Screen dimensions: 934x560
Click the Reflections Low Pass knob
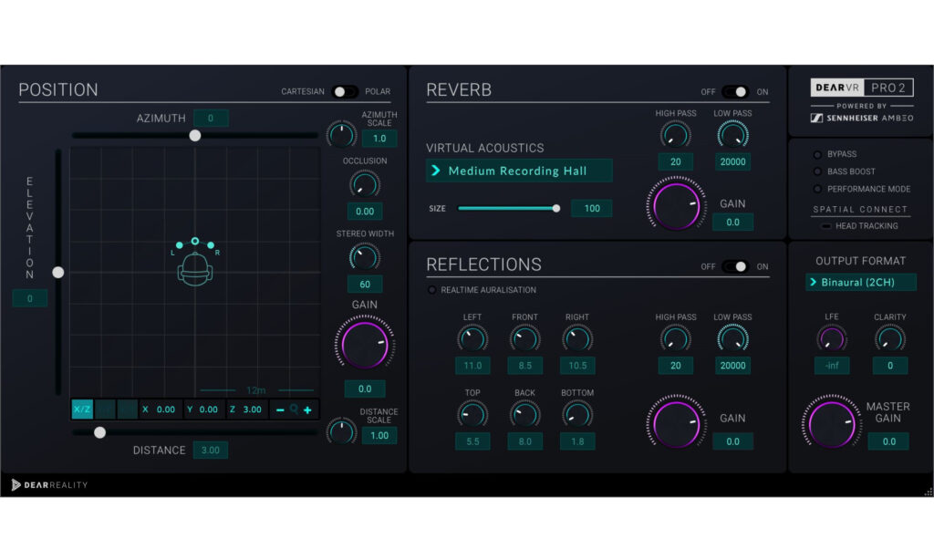click(x=732, y=338)
